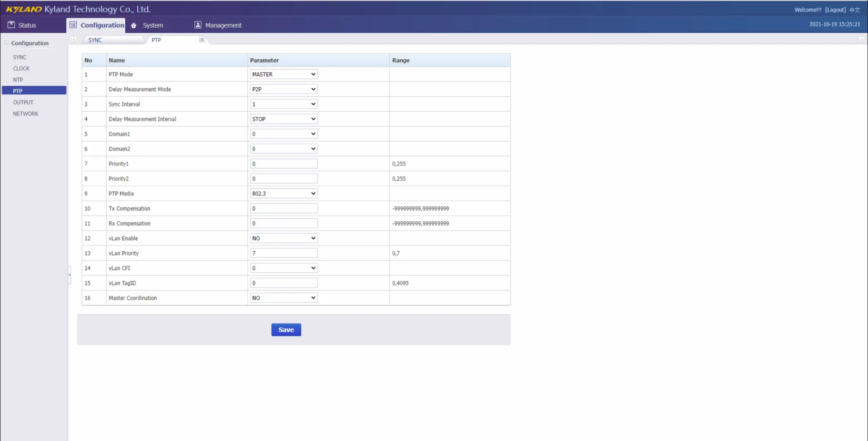Open the Management menu tab
868x441 pixels.
tap(218, 25)
